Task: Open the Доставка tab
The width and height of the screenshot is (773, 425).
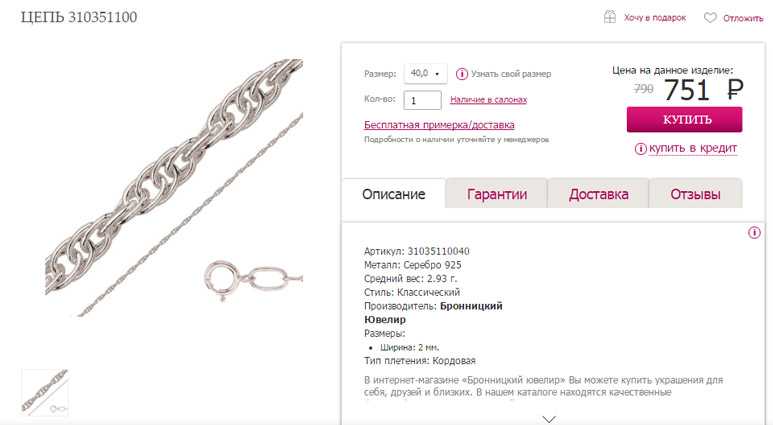Action: (598, 194)
